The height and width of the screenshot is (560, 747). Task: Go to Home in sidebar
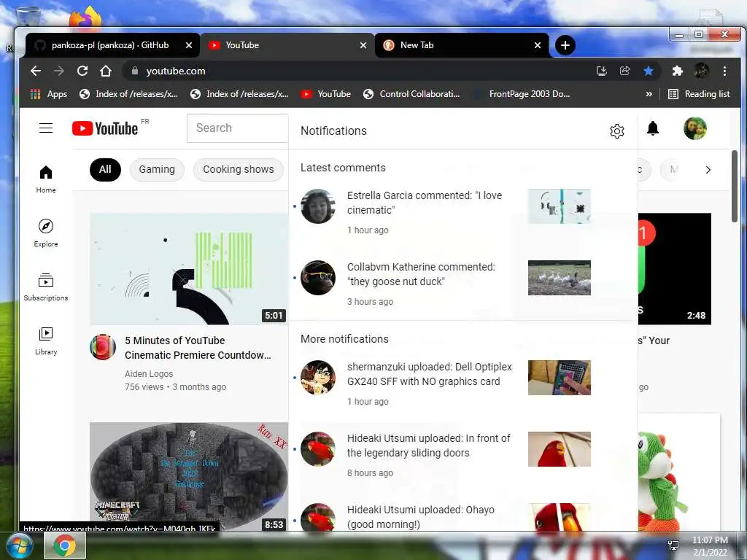[46, 179]
